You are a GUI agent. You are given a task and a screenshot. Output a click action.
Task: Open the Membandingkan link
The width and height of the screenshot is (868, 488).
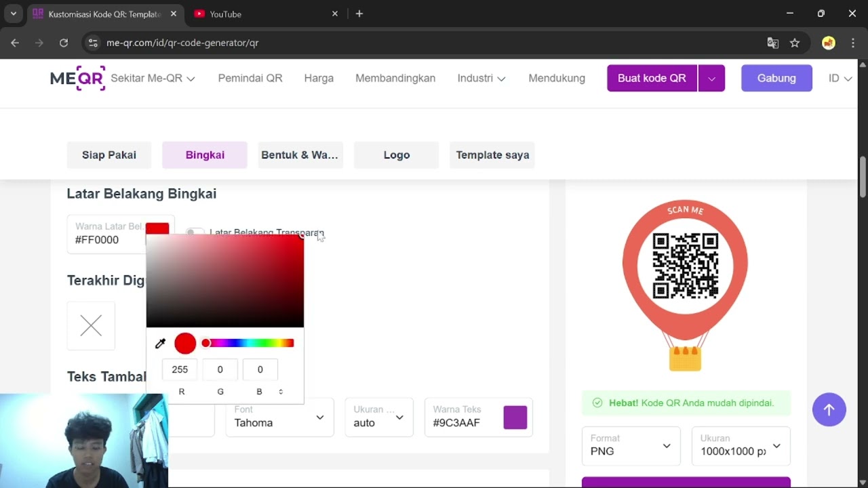coord(395,79)
